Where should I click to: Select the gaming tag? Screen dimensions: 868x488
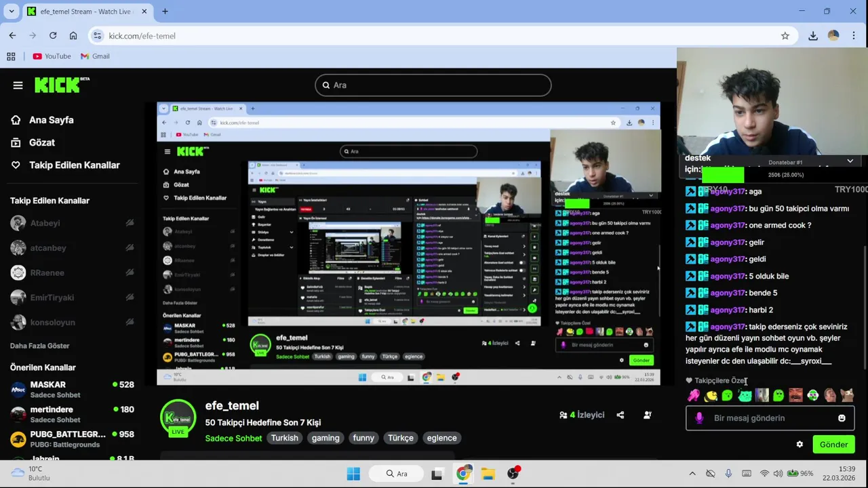(x=325, y=438)
